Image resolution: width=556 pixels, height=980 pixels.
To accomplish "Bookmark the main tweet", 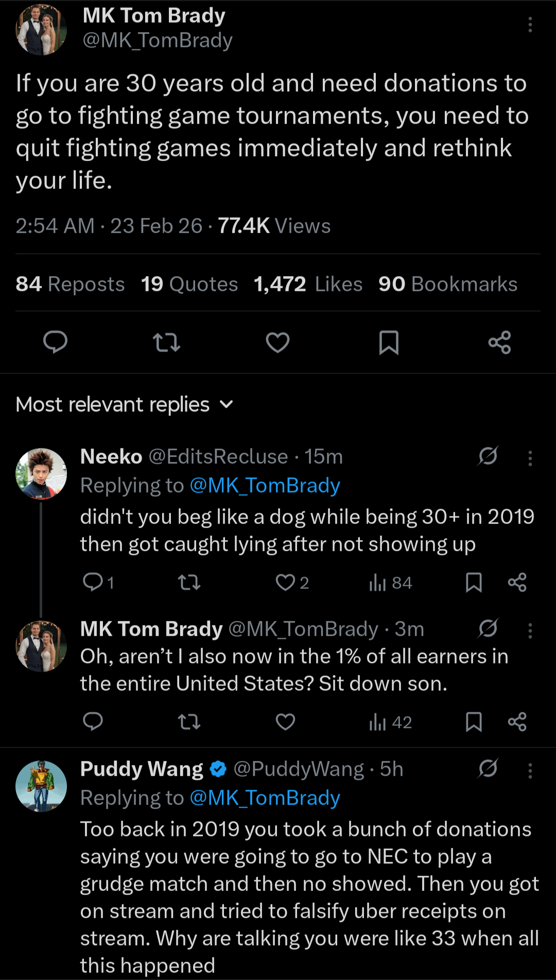I will (x=389, y=343).
